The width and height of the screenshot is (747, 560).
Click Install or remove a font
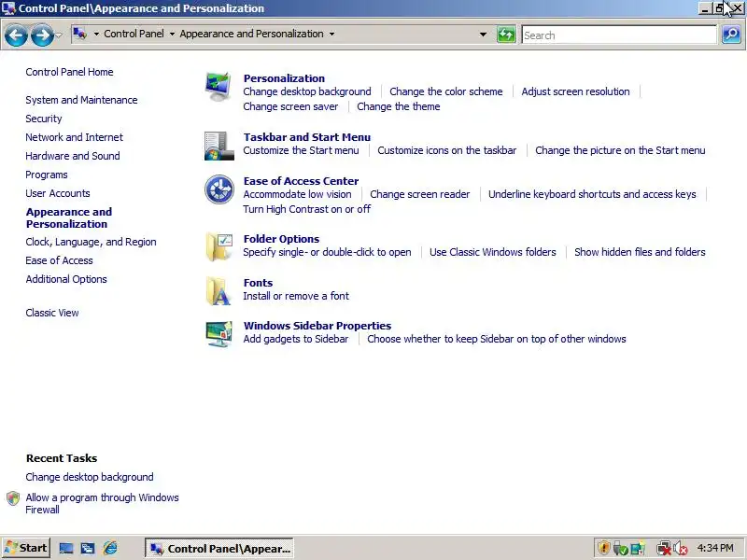point(296,296)
